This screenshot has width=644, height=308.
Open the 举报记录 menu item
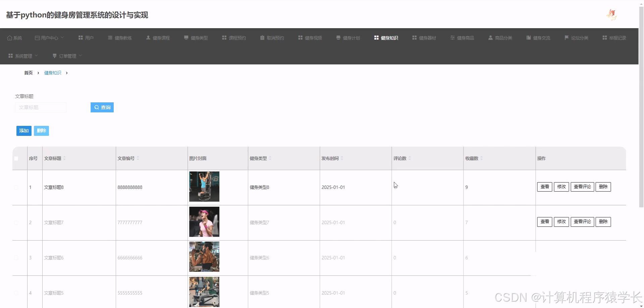pyautogui.click(x=614, y=38)
